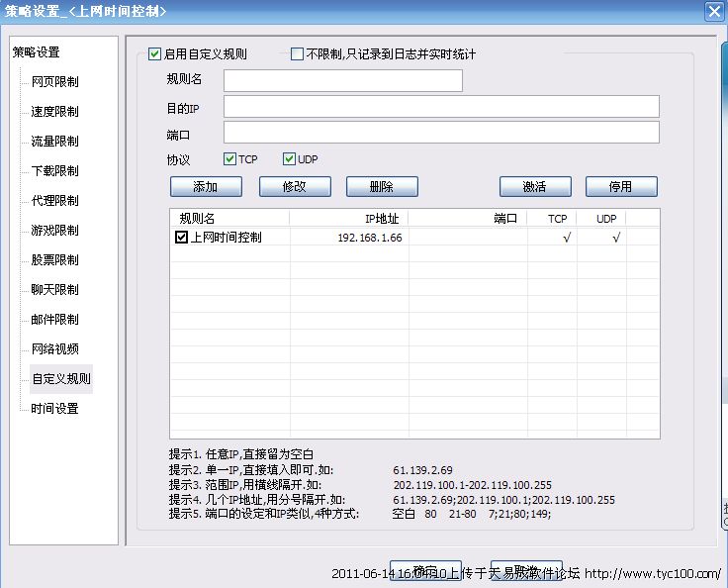The height and width of the screenshot is (588, 728).
Task: Uncheck the TCP protocol checkbox
Action: point(229,159)
